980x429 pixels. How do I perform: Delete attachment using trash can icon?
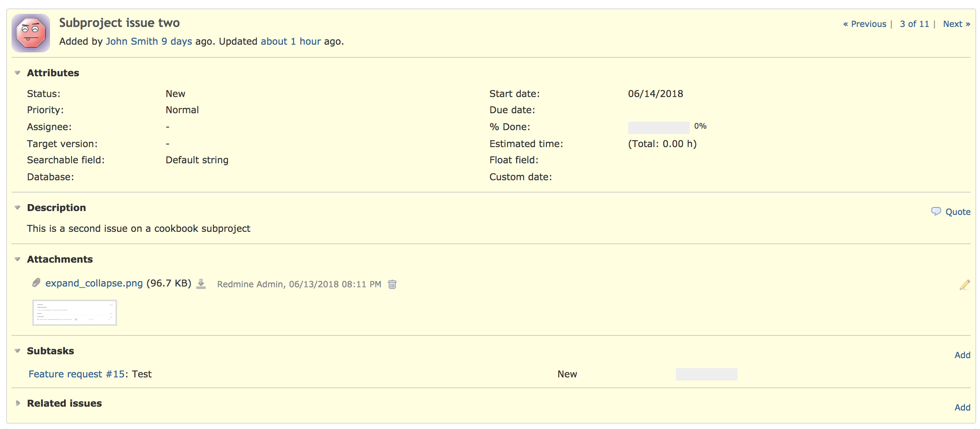pyautogui.click(x=392, y=284)
